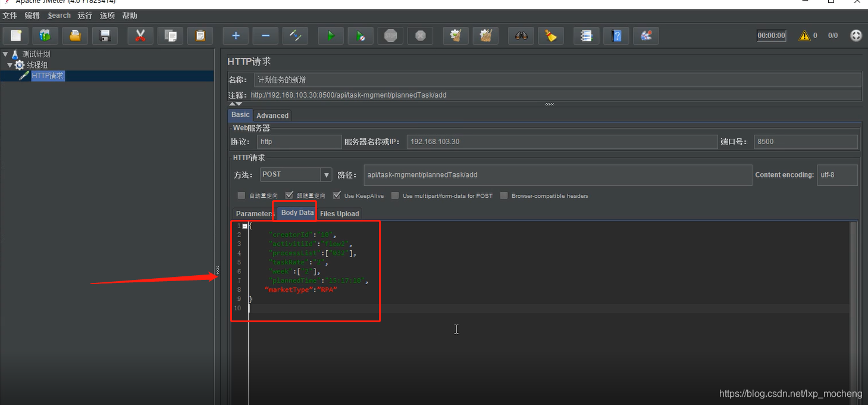Toggle the 自动重定向 checkbox
Viewport: 868px width, 405px height.
[242, 195]
